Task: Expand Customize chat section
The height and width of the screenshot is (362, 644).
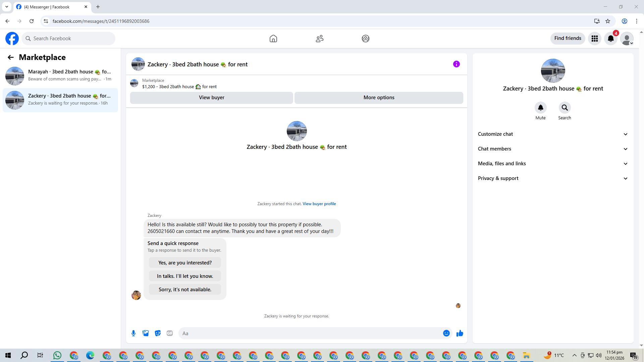Action: [x=552, y=134]
